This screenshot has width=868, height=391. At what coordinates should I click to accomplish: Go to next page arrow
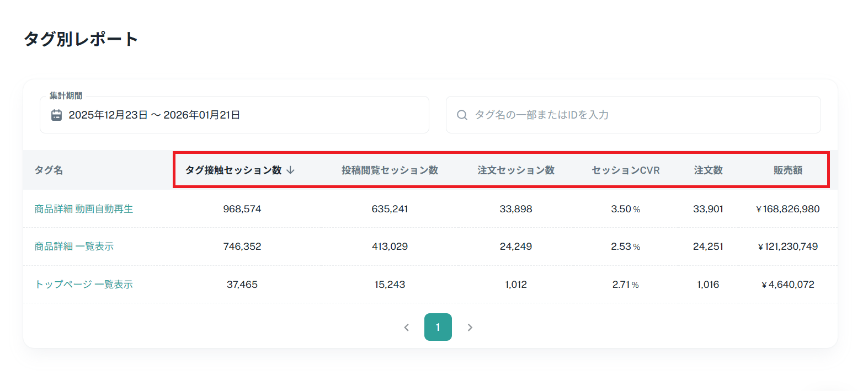tap(470, 327)
